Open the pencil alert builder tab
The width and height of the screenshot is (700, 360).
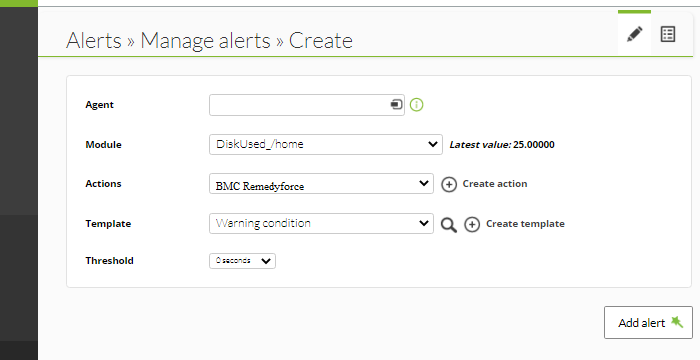(634, 34)
